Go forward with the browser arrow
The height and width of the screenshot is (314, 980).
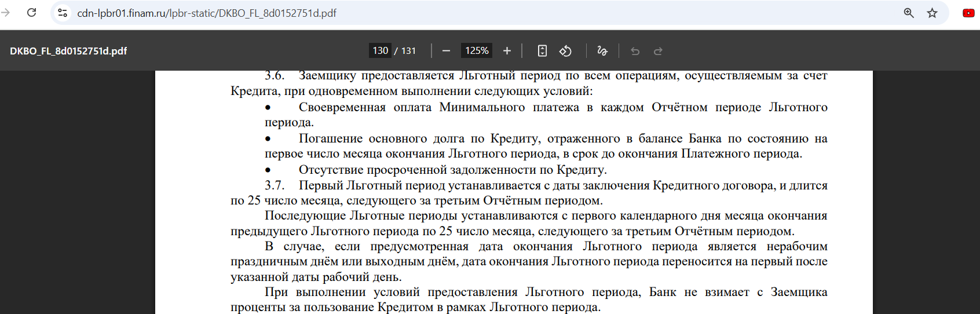point(6,12)
